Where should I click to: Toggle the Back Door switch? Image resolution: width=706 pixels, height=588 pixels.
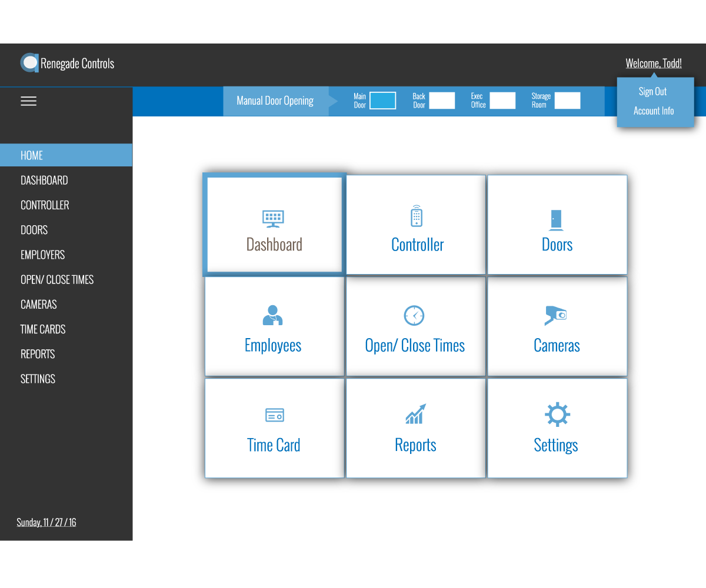(443, 101)
